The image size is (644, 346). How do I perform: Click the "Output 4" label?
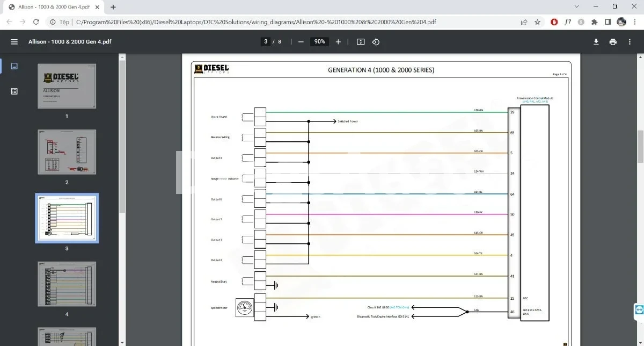pyautogui.click(x=216, y=158)
